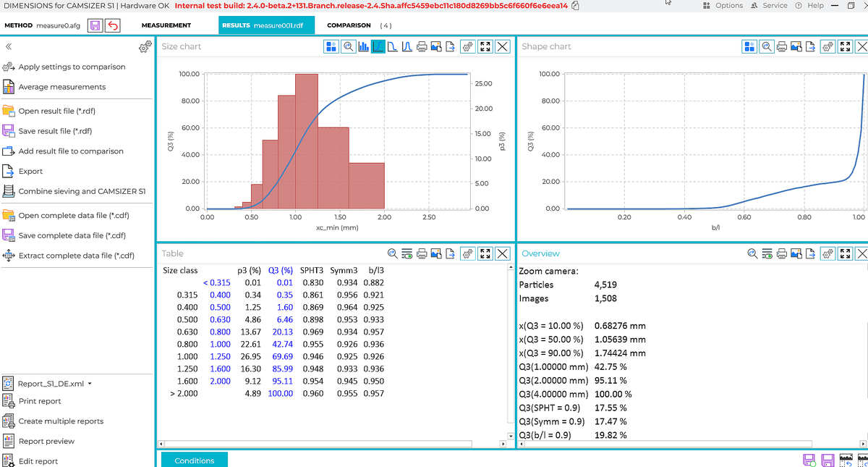868x467 pixels.
Task: Reset zoom in the Size chart
Action: click(348, 46)
